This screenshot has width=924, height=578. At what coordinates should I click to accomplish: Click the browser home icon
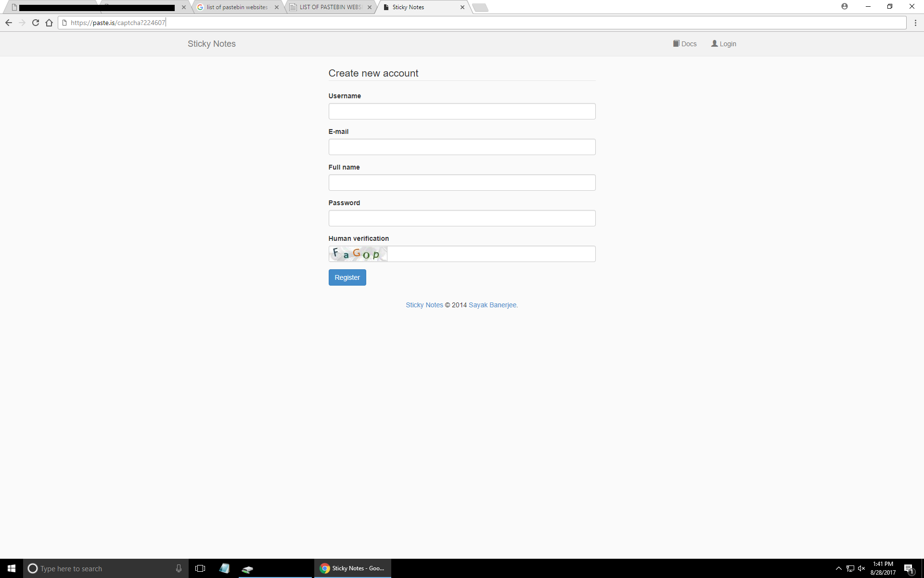click(x=49, y=23)
